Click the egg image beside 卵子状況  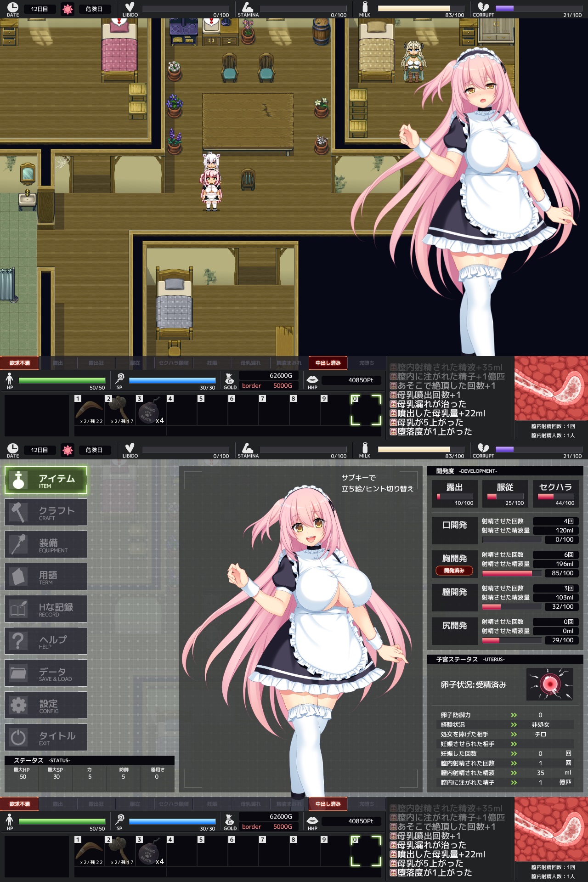(x=549, y=684)
